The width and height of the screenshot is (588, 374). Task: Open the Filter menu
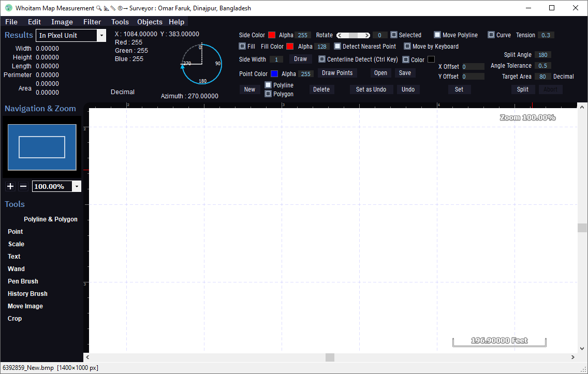[92, 22]
